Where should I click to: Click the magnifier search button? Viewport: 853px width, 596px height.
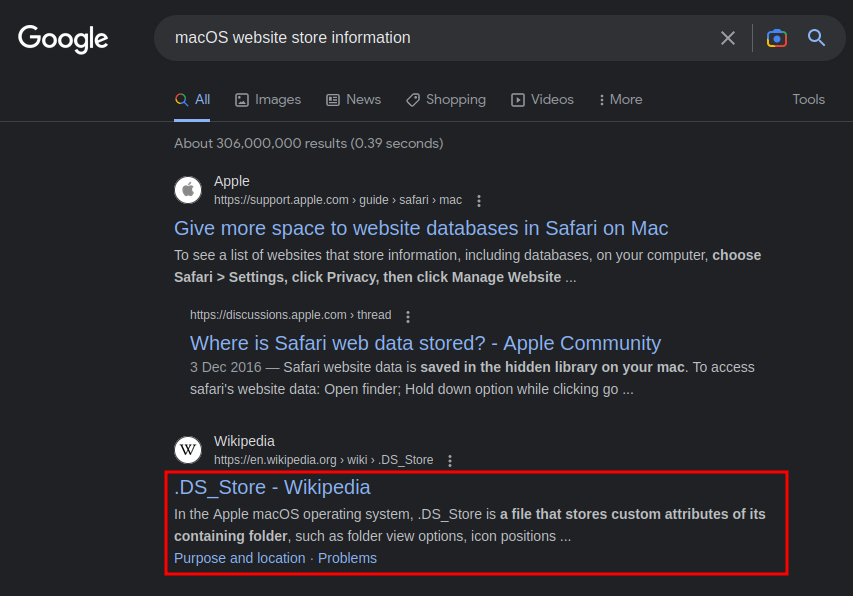click(816, 38)
